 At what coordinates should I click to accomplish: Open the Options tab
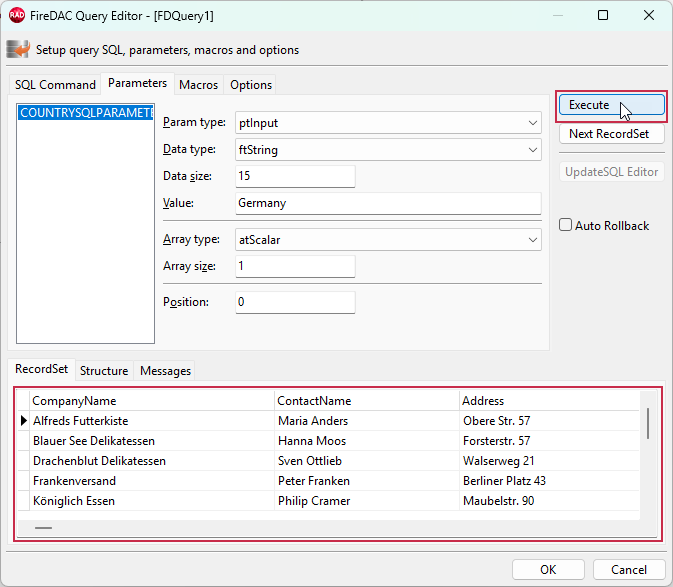[251, 85]
